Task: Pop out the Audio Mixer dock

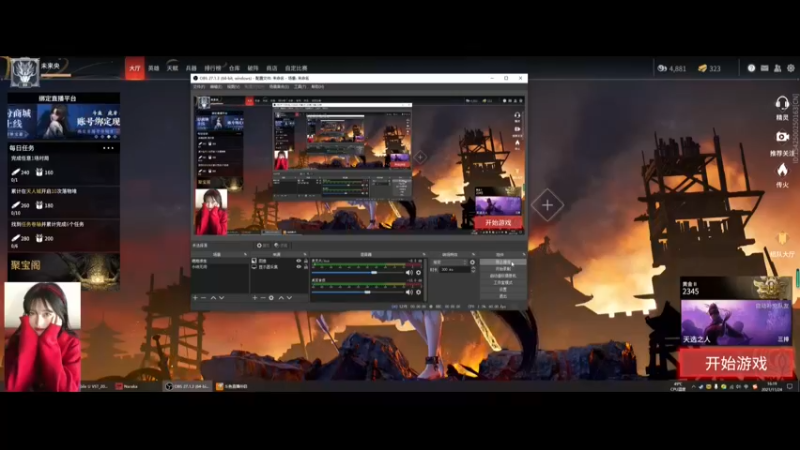Action: coord(423,254)
